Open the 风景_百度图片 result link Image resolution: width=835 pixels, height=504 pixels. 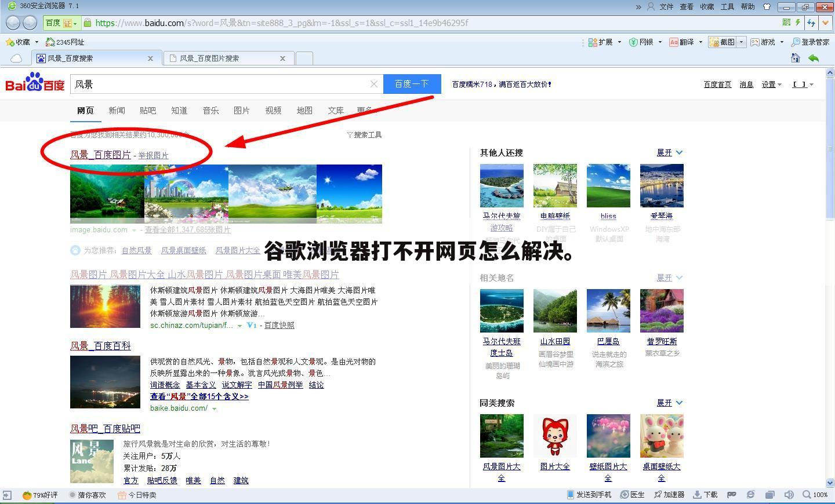pos(100,155)
